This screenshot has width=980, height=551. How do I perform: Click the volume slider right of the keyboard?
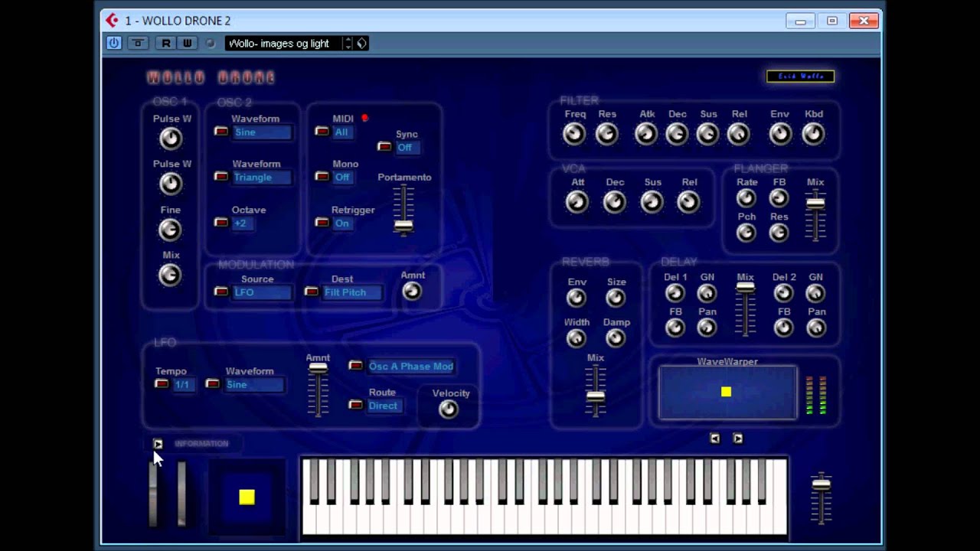click(821, 484)
